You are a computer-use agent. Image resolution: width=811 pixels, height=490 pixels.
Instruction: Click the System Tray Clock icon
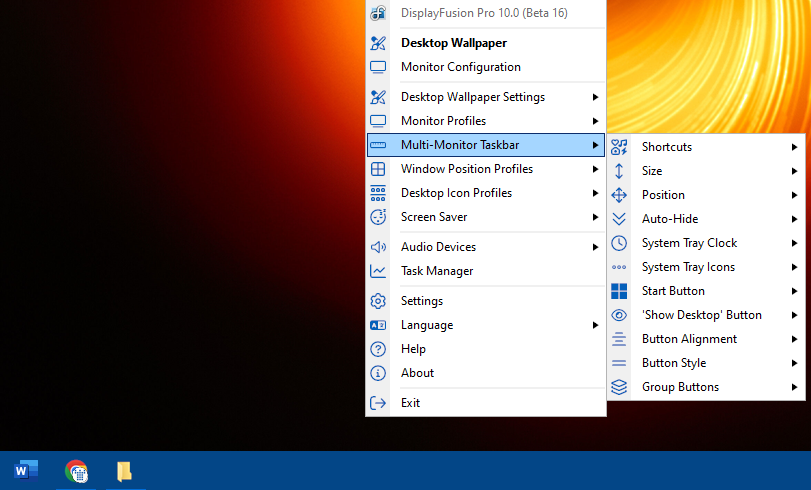619,243
